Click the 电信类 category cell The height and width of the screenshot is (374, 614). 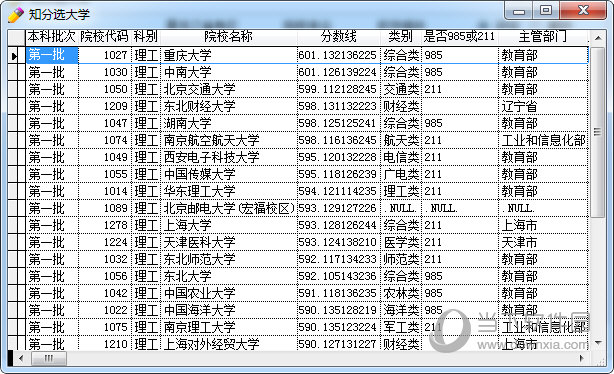point(401,157)
